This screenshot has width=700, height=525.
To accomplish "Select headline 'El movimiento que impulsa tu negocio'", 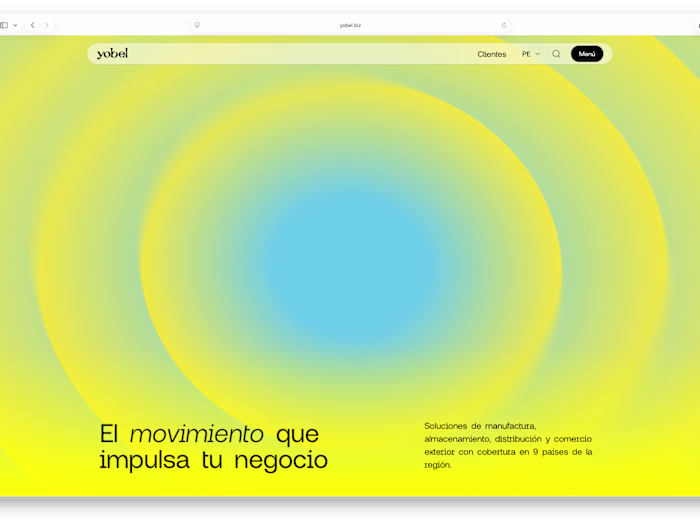I will [x=213, y=446].
